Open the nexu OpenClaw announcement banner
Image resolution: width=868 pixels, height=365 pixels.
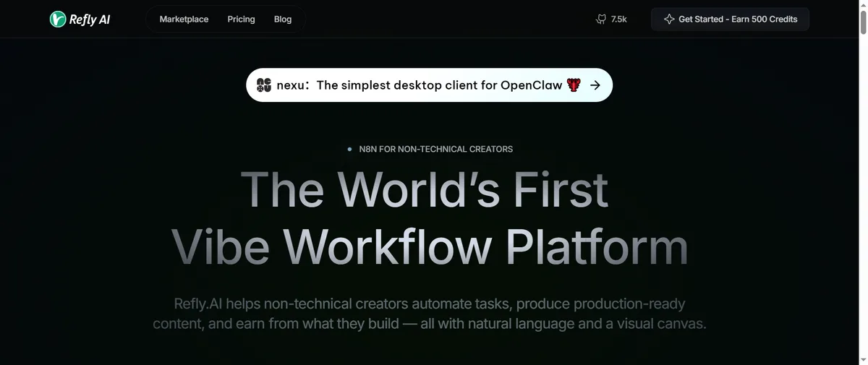[x=430, y=85]
